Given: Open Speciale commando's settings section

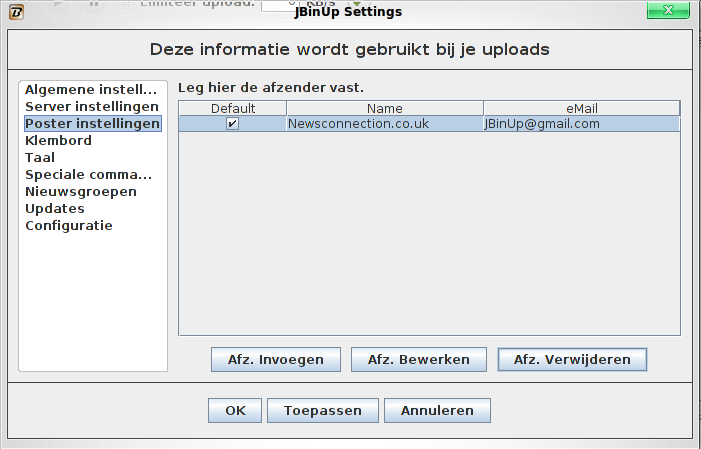Looking at the screenshot, I should 88,175.
